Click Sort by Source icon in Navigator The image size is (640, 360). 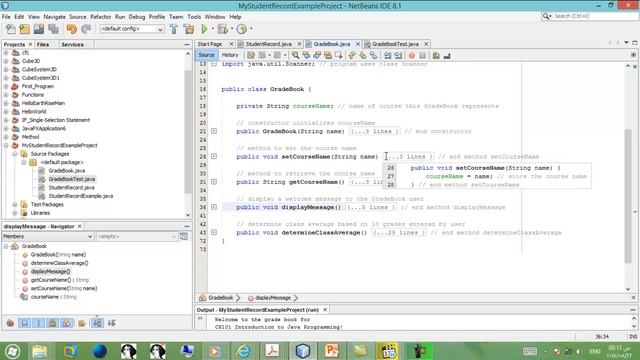tap(111, 323)
